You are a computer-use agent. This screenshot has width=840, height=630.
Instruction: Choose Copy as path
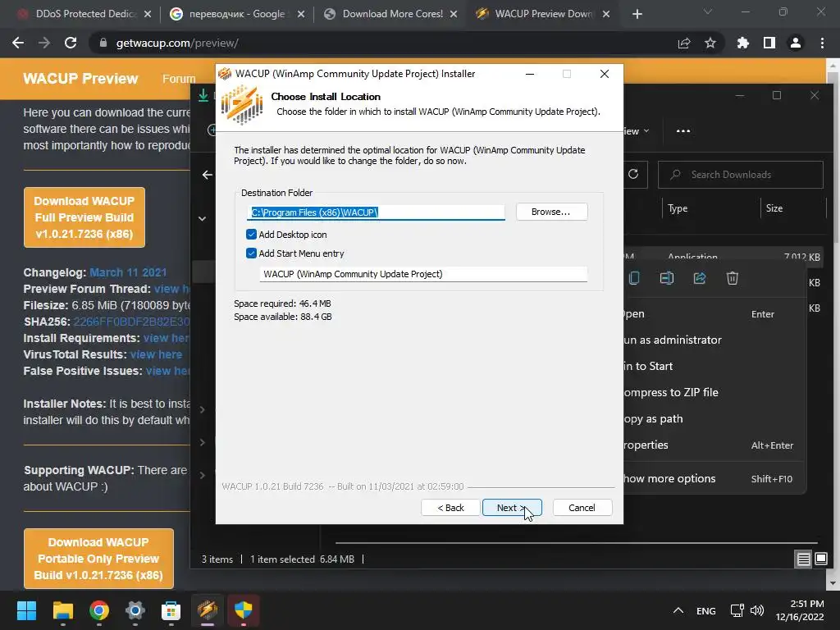tap(713, 418)
